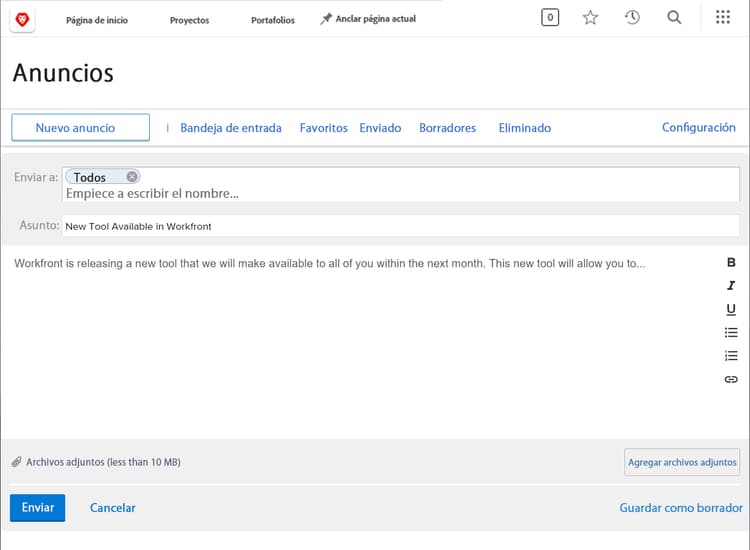750x550 pixels.
Task: Click Agregar archivos adjuntos button
Action: pyautogui.click(x=682, y=462)
